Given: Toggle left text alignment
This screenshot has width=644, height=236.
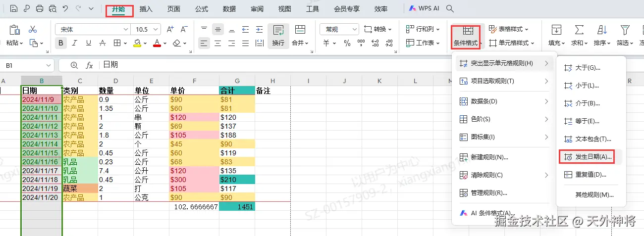Looking at the screenshot, I should [204, 43].
